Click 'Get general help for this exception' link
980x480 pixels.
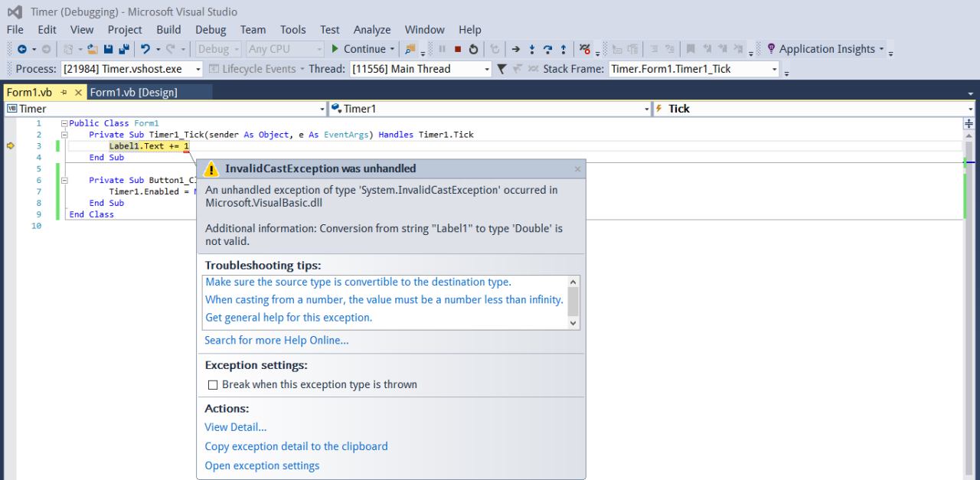(x=289, y=317)
